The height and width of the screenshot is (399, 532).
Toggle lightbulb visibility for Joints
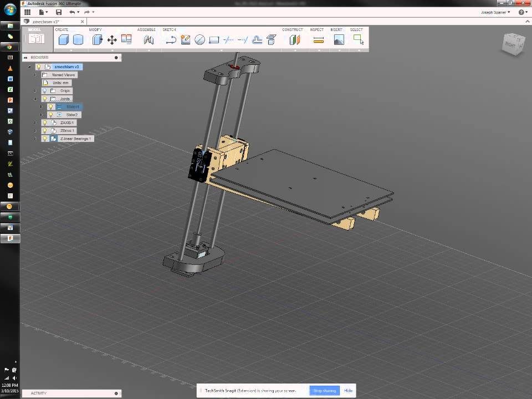44,99
